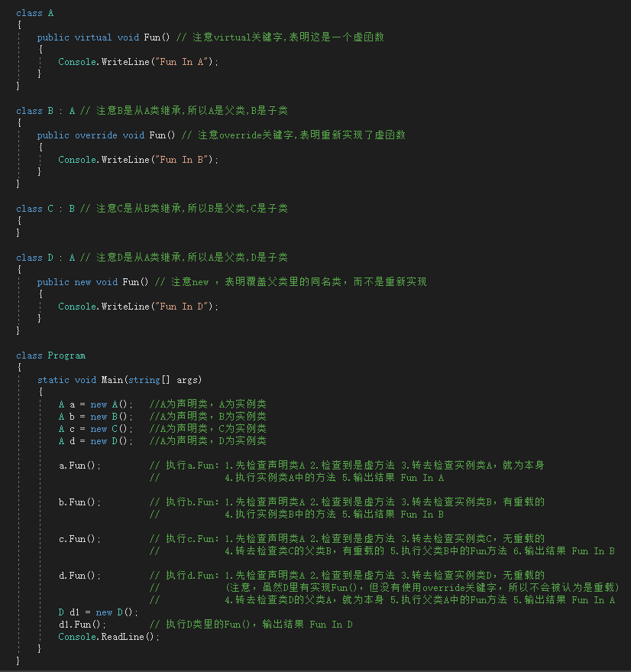Click the "d1.Fun();" call
631x672 pixels.
point(83,625)
